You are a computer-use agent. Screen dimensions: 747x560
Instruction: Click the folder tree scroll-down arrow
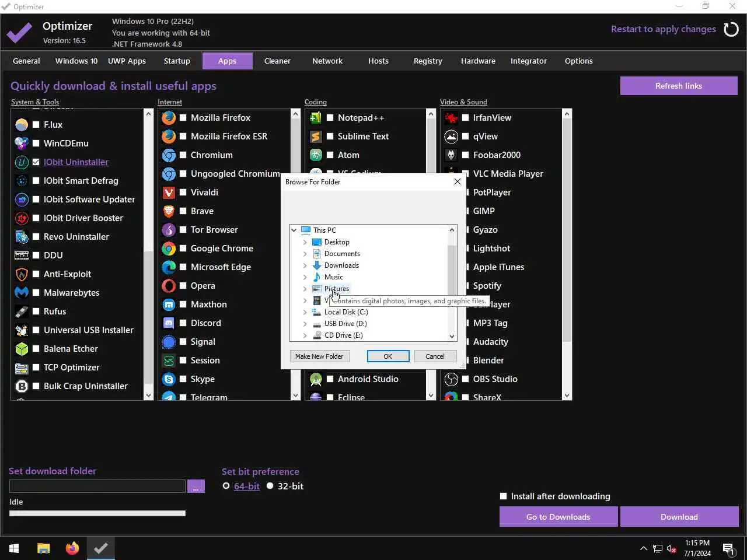coord(452,336)
